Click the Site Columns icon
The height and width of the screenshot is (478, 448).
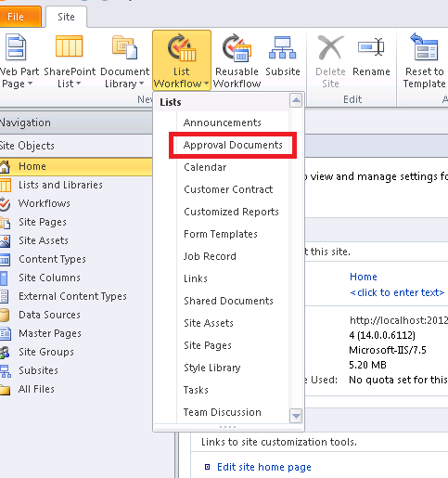click(4, 278)
